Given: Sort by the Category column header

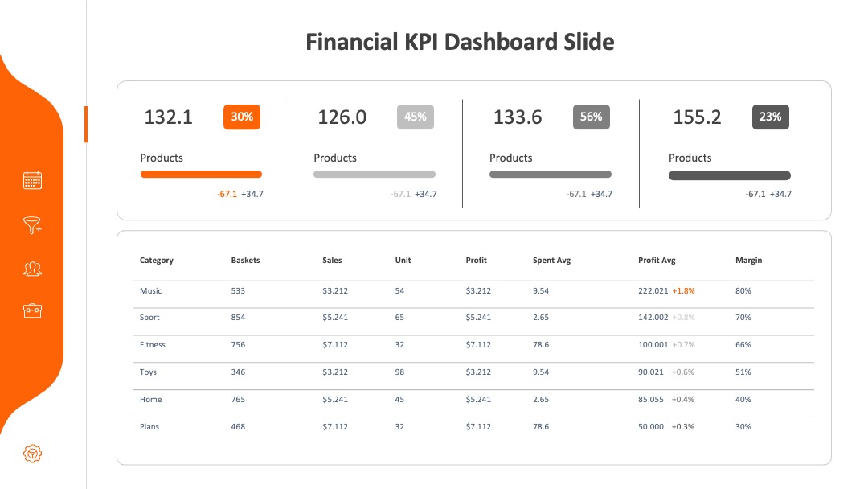Looking at the screenshot, I should 157,261.
